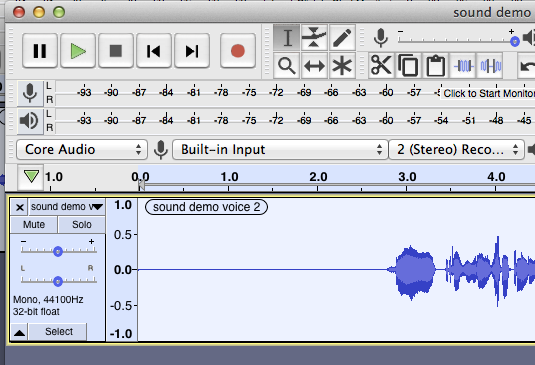Image resolution: width=535 pixels, height=365 pixels.
Task: Select the Multi-Tool asterisk icon
Action: 342,65
